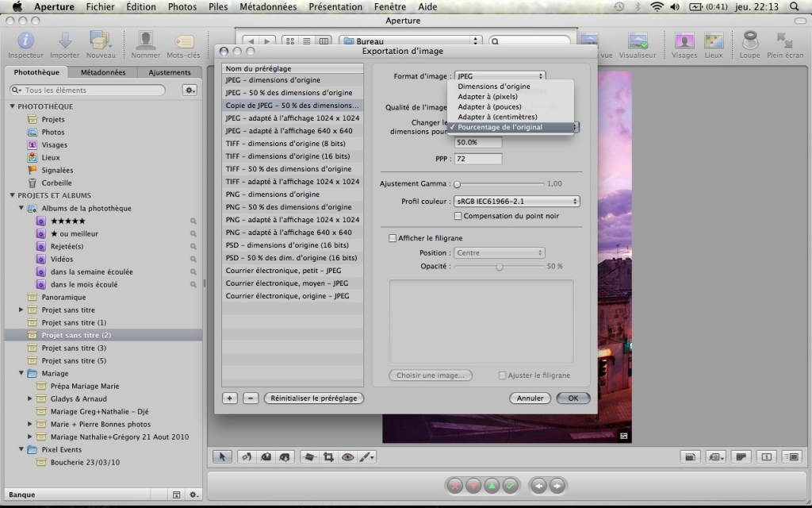The image size is (812, 508).
Task: Open the Format d'image dropdown
Action: 500,76
